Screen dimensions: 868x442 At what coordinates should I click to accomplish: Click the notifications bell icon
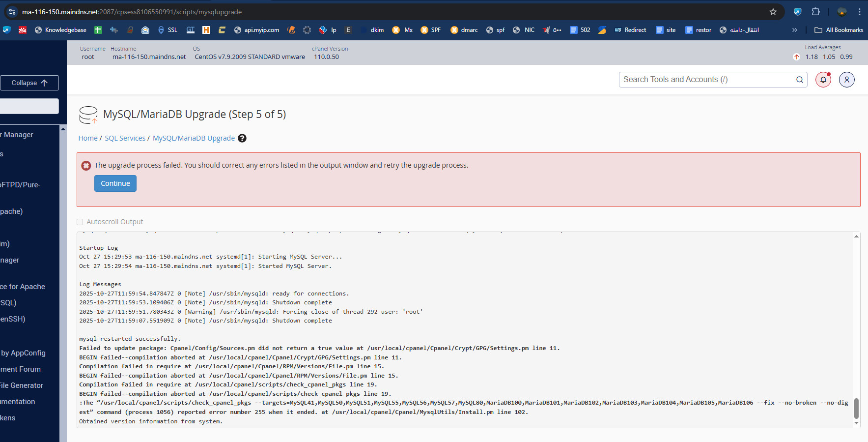[823, 80]
